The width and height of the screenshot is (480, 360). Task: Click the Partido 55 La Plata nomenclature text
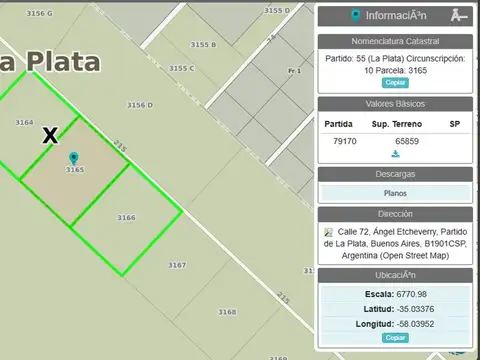coord(395,64)
